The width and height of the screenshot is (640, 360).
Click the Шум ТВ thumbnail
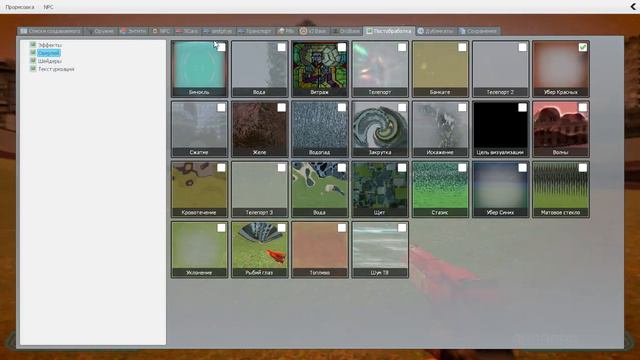[x=380, y=249]
